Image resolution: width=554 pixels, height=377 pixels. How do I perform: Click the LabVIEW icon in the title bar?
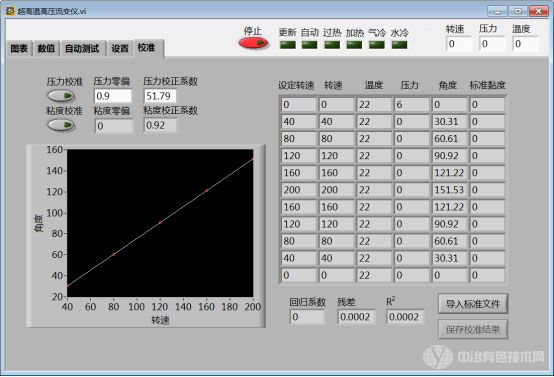[x=10, y=11]
